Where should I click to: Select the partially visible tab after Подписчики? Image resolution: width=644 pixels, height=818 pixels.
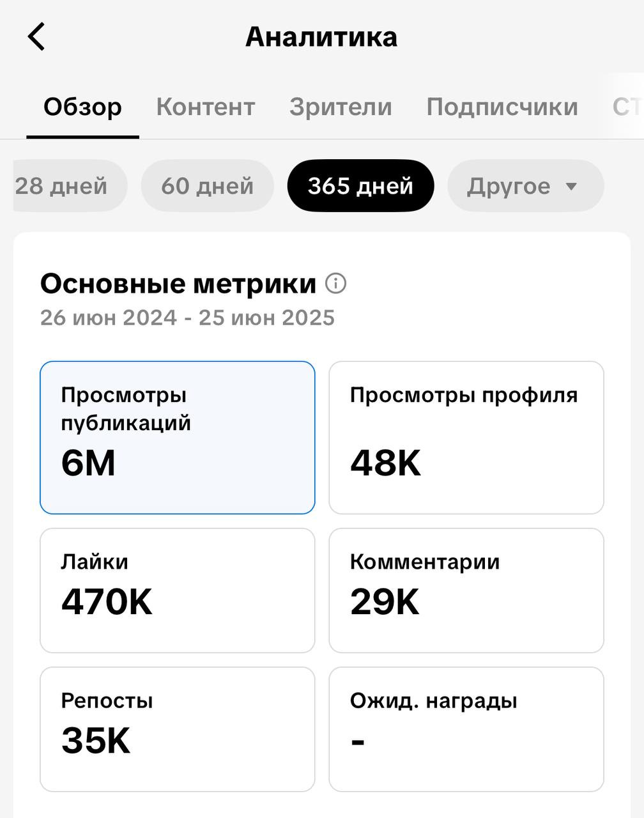pyautogui.click(x=627, y=107)
